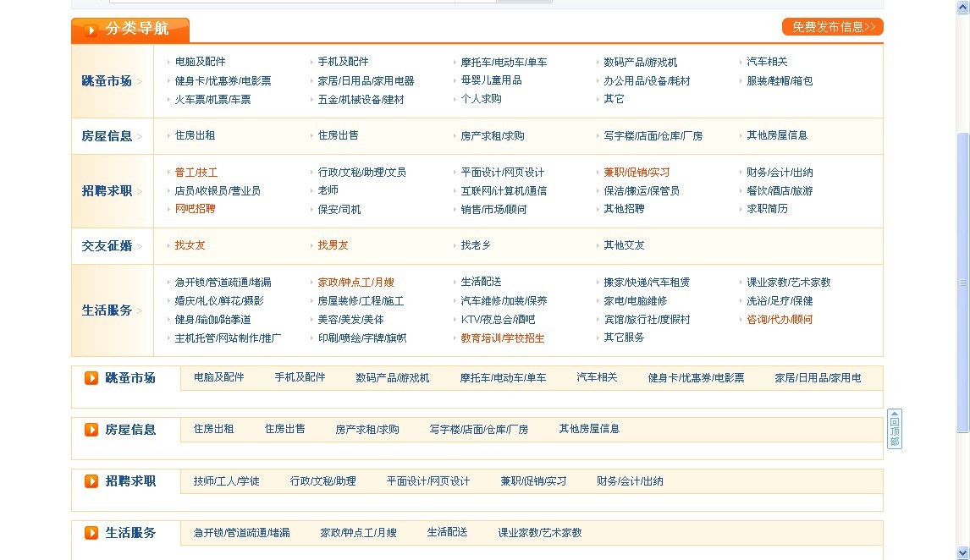Open 跳蚤市场 category in the navigation table
The width and height of the screenshot is (970, 560).
pos(107,81)
